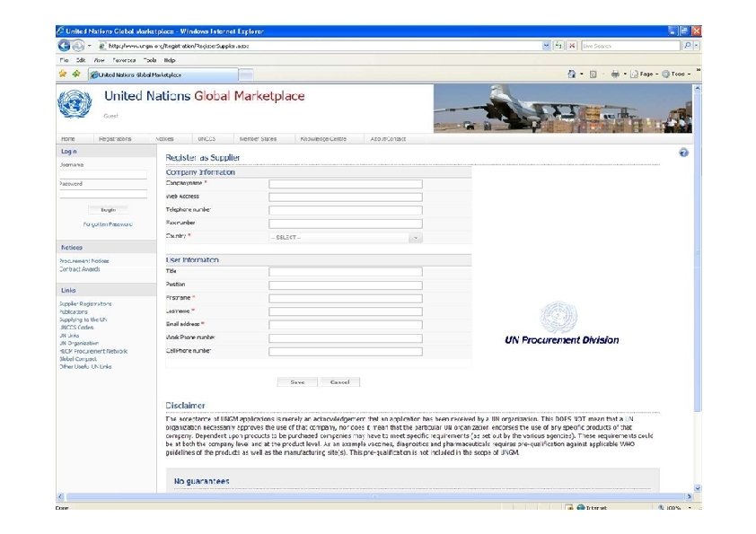
Task: Open the View menu
Action: click(x=100, y=60)
